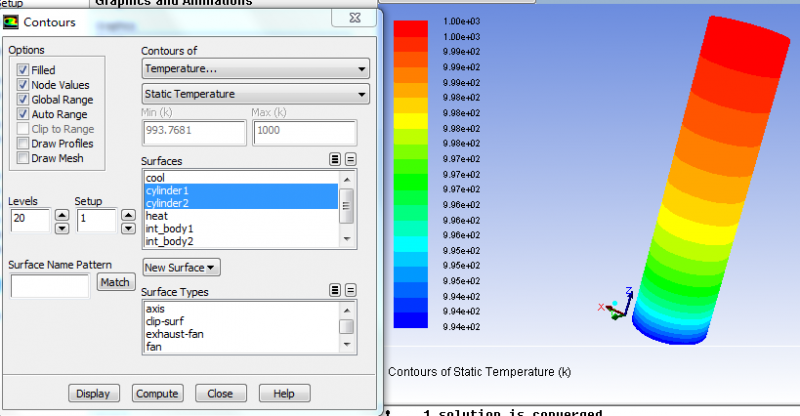Decrease Setup value with down arrow

(x=128, y=228)
